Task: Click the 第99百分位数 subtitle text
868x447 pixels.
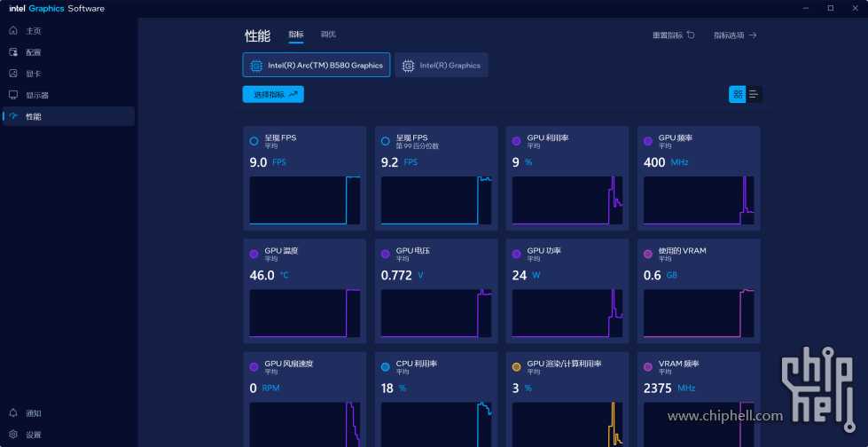Action: point(418,146)
